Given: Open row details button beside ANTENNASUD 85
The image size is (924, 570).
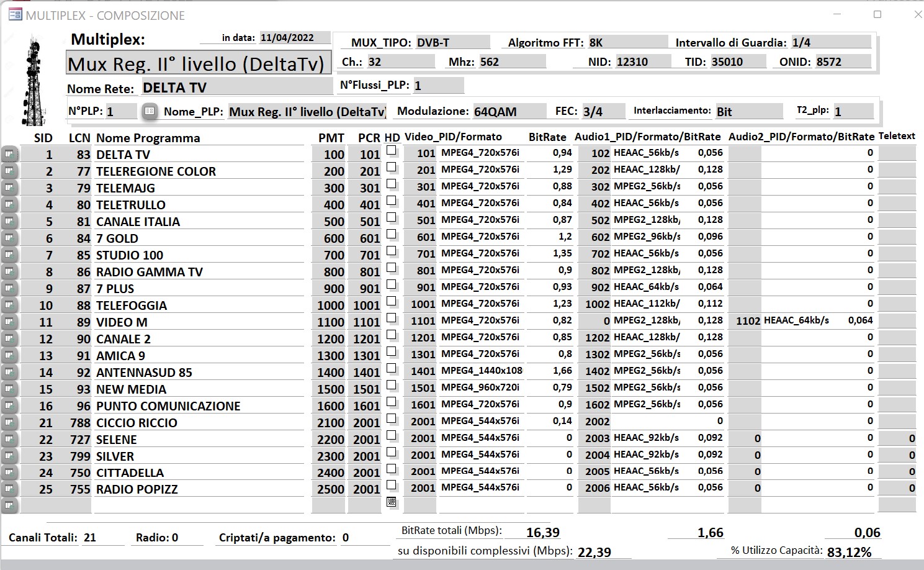Looking at the screenshot, I should [9, 372].
